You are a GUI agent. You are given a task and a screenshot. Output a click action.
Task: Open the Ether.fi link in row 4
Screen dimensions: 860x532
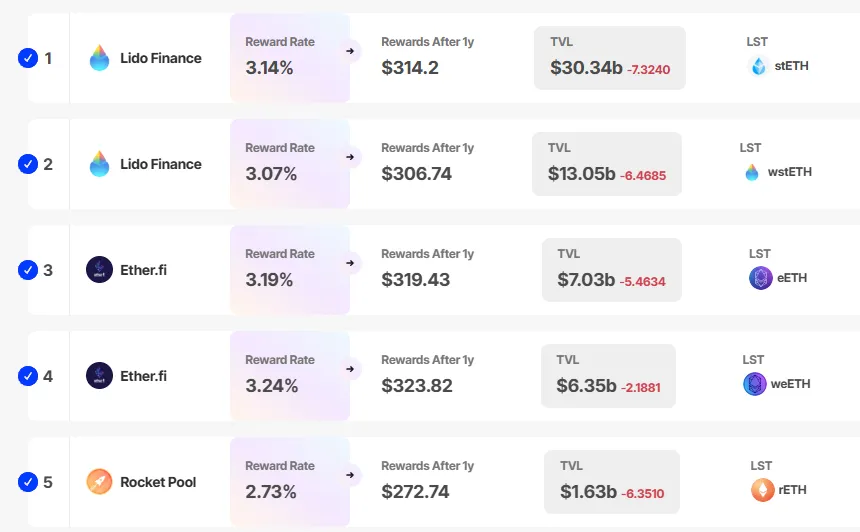pos(143,376)
